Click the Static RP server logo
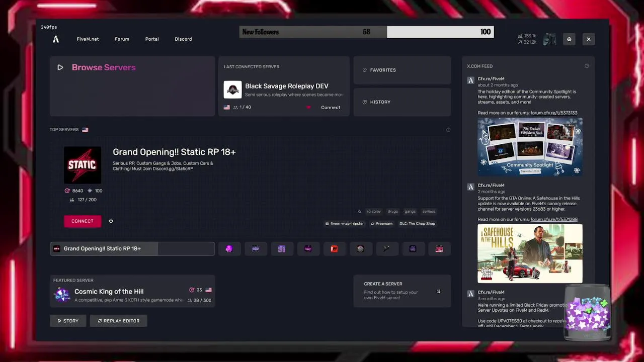Viewport: 644px width, 362px height. [x=83, y=165]
